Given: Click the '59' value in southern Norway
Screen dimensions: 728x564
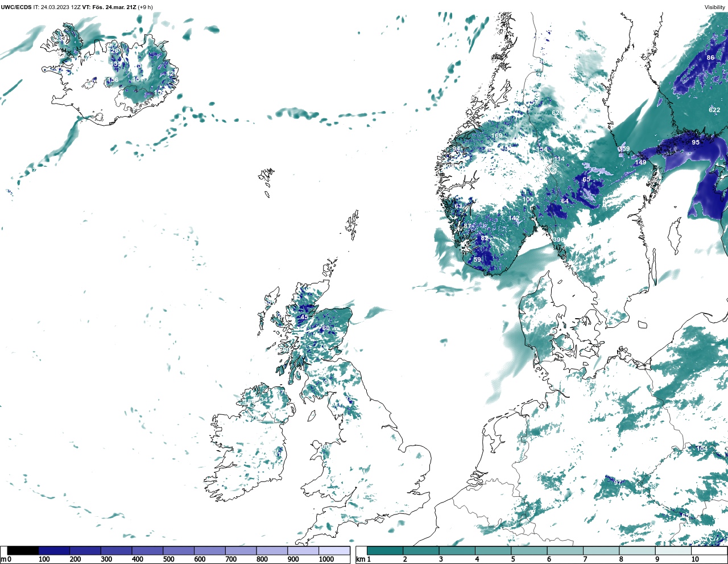Looking at the screenshot, I should click(x=477, y=260).
